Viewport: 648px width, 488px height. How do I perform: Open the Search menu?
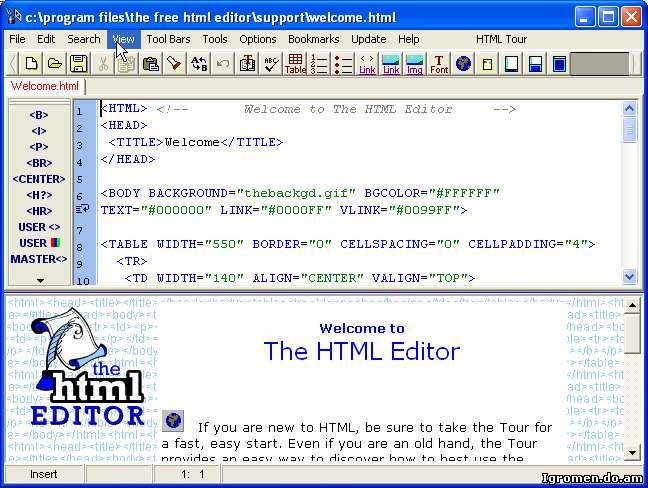pos(84,39)
